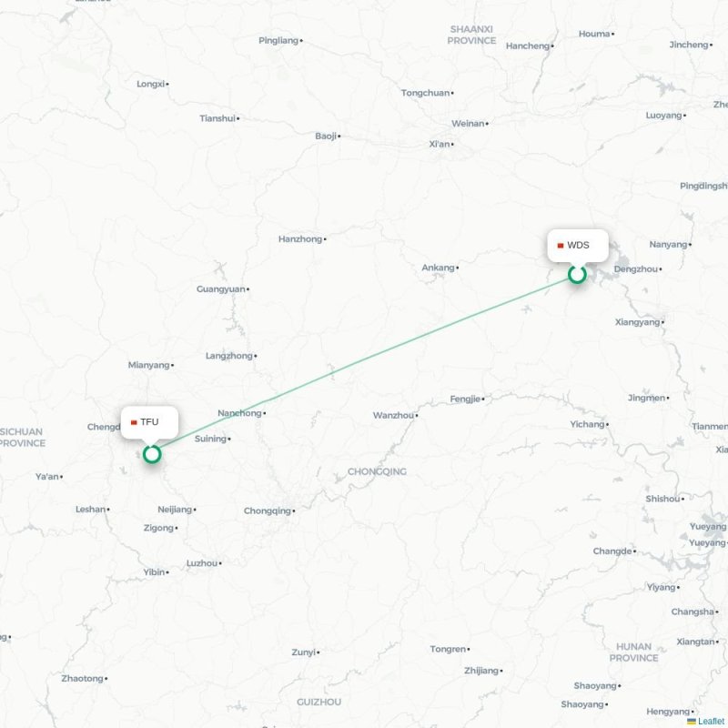
Task: Select the TFU popup label
Action: tap(149, 422)
